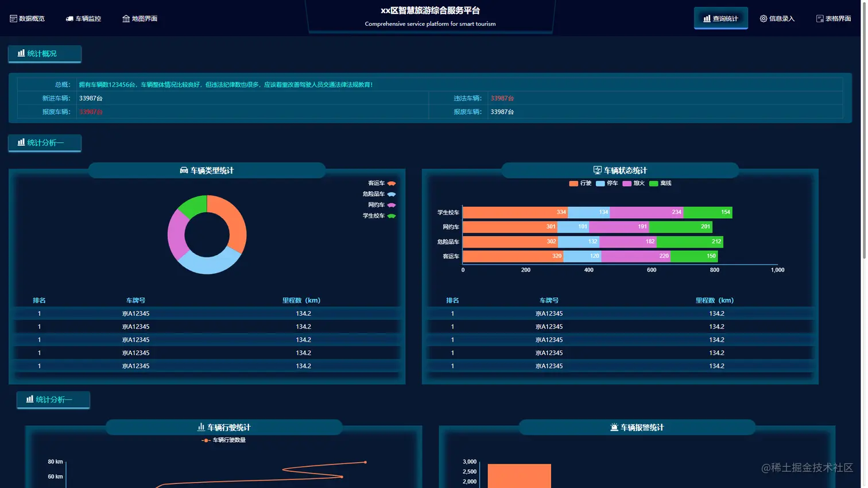Click red 违法车辆 value 33987台

click(502, 98)
